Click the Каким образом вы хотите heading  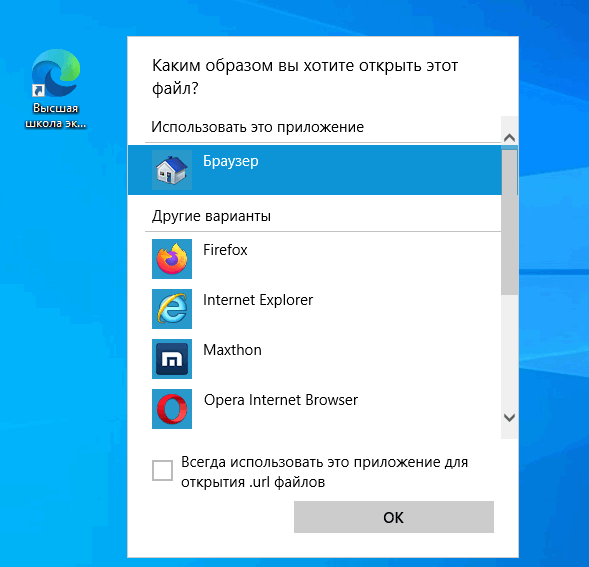(x=305, y=77)
